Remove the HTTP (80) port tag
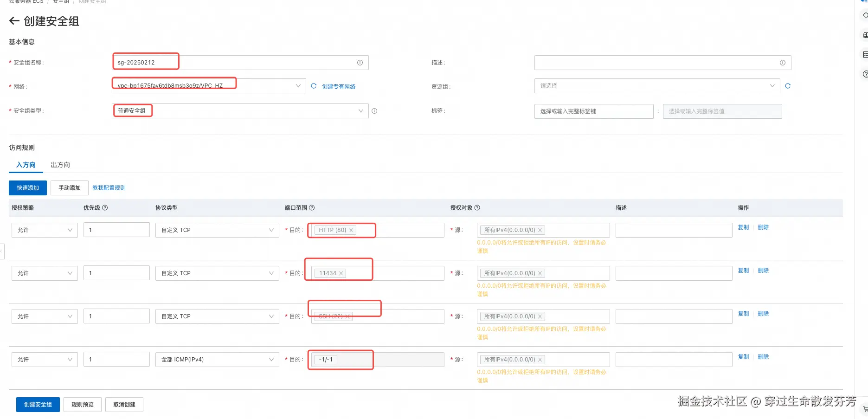 click(x=351, y=230)
